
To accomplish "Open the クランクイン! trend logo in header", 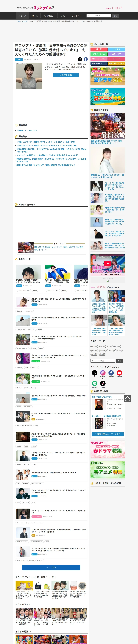I will [x=113, y=8].
